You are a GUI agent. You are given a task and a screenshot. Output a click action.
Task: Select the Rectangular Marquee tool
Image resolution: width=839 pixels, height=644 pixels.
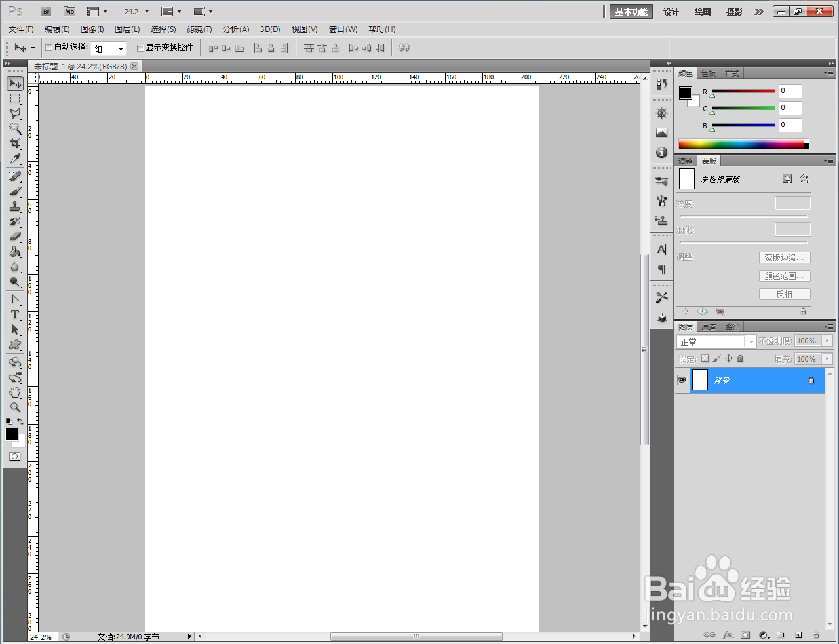pyautogui.click(x=15, y=98)
